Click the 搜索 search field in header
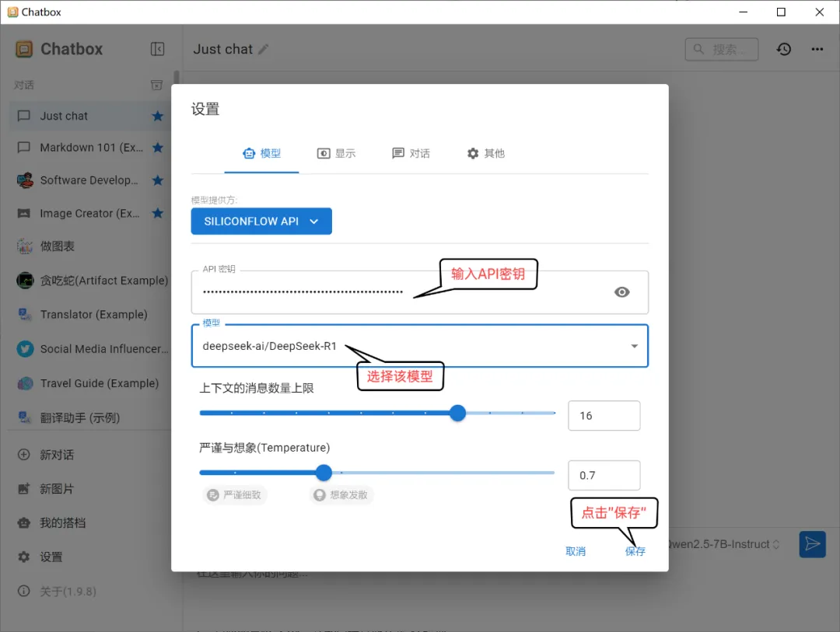Screen dimensions: 840x632 [x=722, y=49]
